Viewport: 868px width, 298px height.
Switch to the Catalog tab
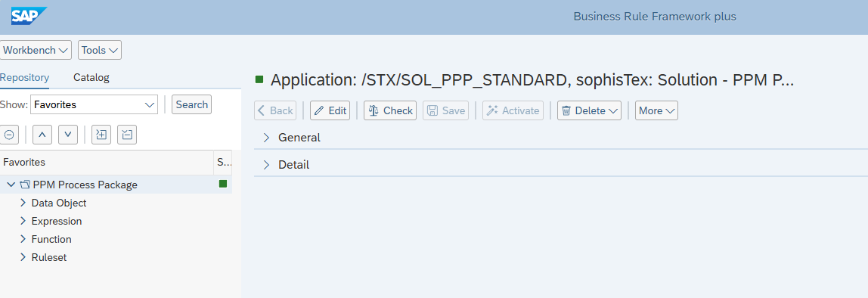tap(91, 78)
